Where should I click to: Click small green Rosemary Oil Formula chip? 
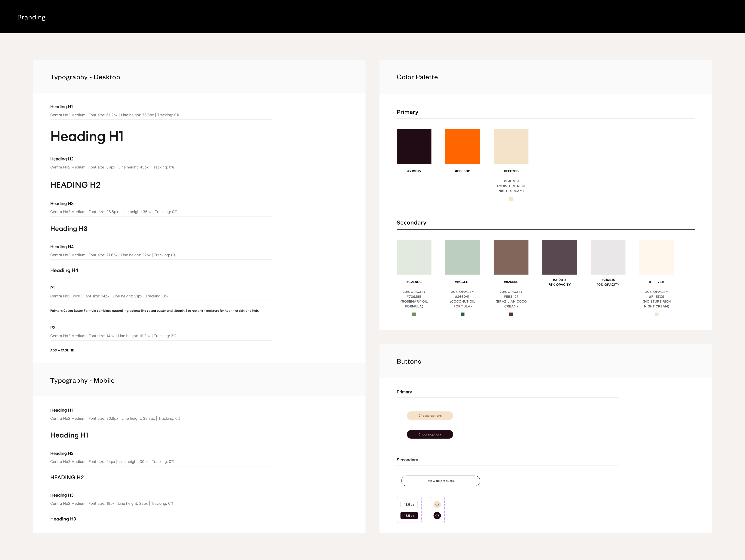[414, 314]
